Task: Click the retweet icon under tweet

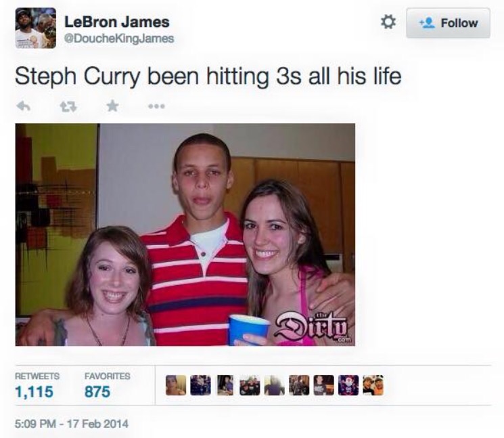Action: pos(68,106)
